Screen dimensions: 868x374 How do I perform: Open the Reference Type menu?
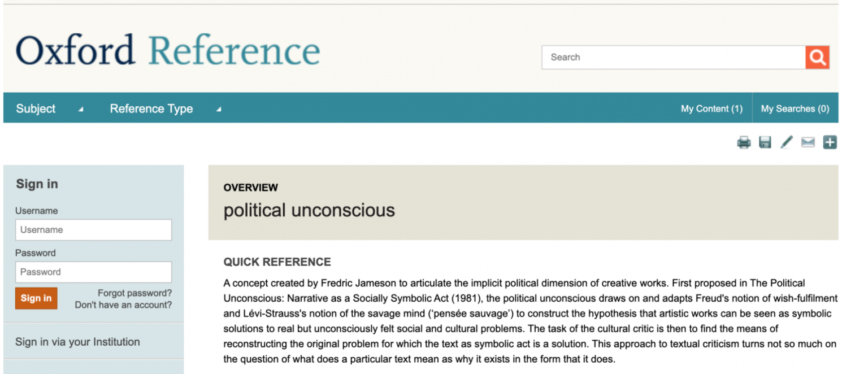151,108
